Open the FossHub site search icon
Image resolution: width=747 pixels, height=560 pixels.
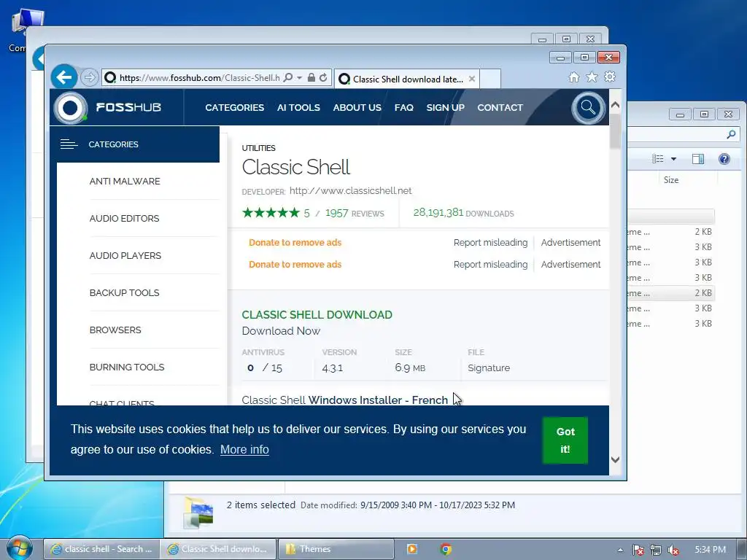tap(589, 108)
